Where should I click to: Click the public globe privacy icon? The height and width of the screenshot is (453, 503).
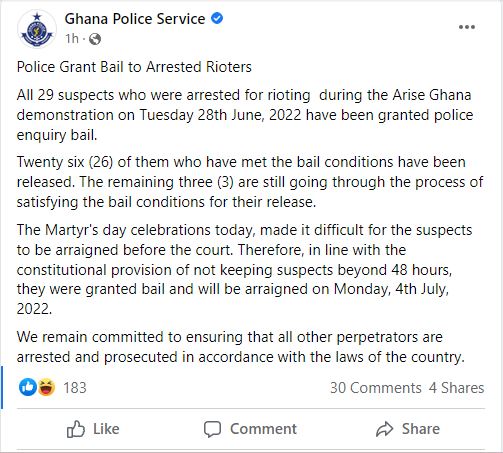pos(95,39)
